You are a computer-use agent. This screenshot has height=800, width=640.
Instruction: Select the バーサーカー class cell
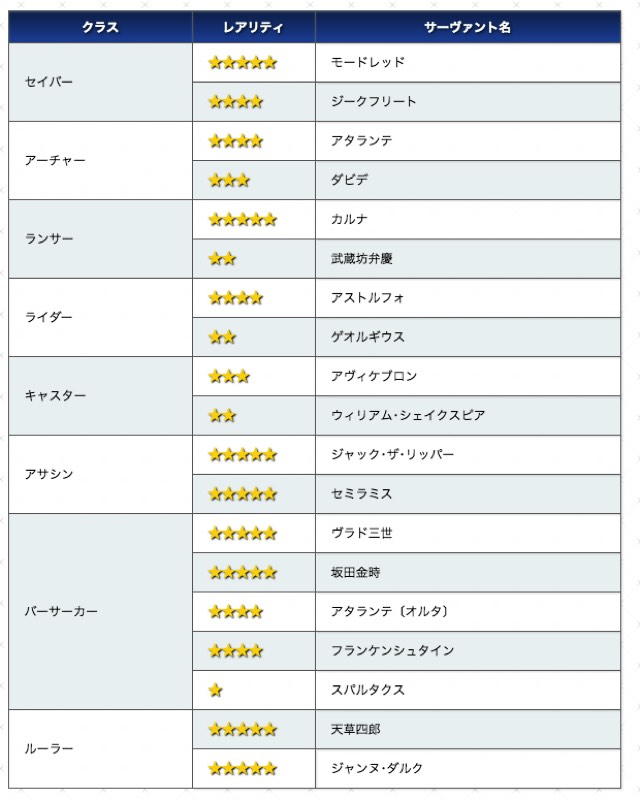tap(101, 611)
